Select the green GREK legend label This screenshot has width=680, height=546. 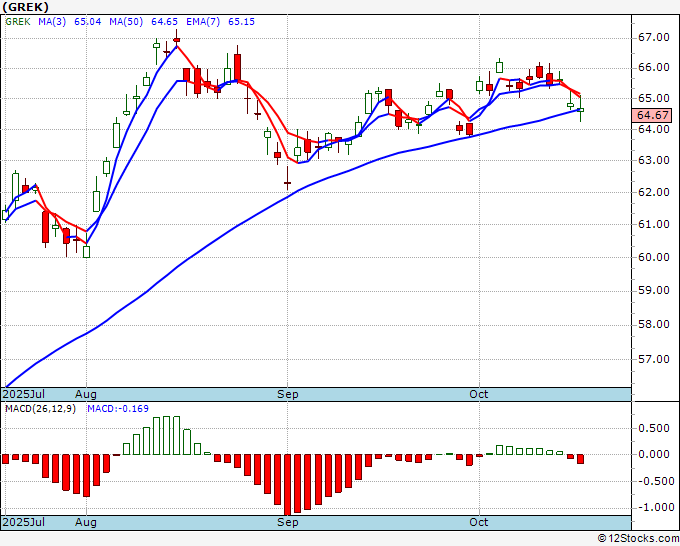pyautogui.click(x=18, y=22)
